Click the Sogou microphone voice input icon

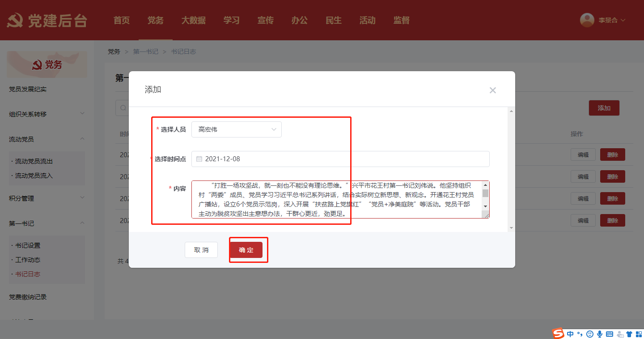[600, 334]
